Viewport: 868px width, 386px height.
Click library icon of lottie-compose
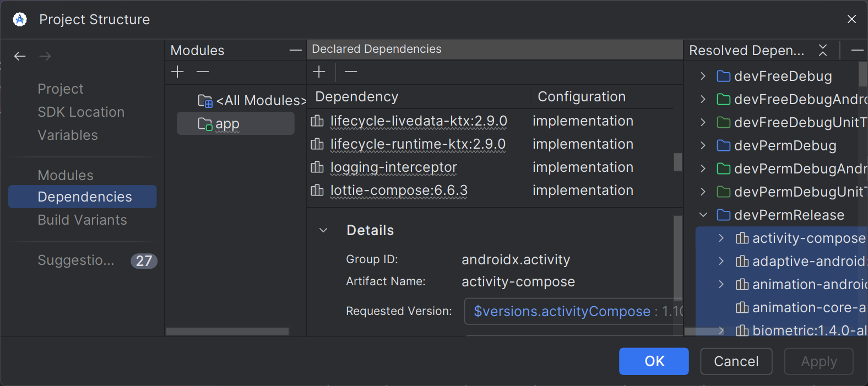(317, 190)
